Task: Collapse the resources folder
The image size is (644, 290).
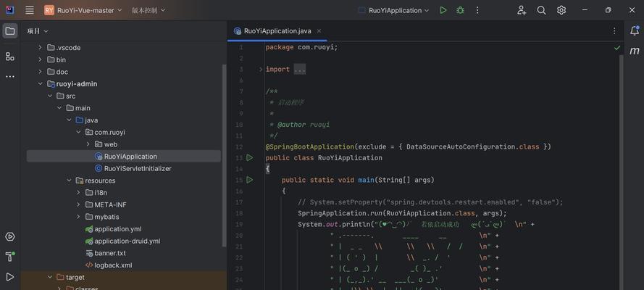Action: [69, 181]
